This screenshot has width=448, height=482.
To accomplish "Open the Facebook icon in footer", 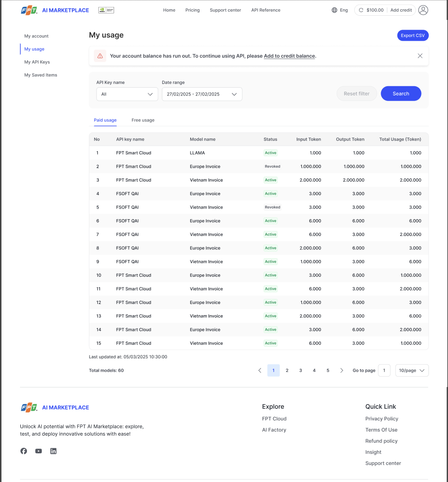I will tap(24, 451).
